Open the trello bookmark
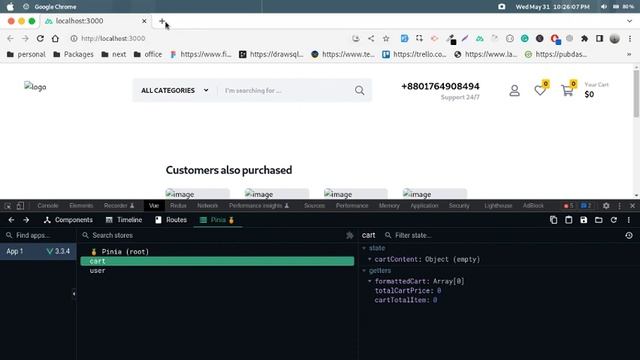 coord(414,54)
